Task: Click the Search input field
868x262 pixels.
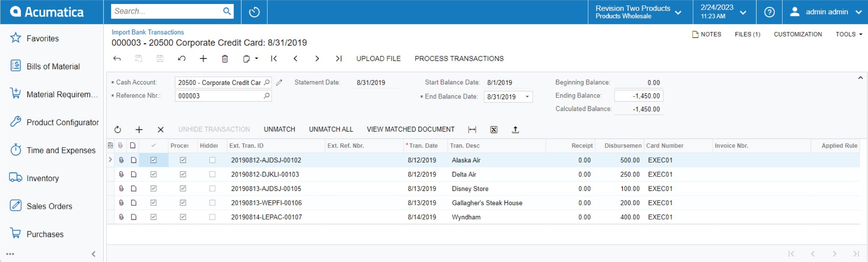Action: point(166,11)
